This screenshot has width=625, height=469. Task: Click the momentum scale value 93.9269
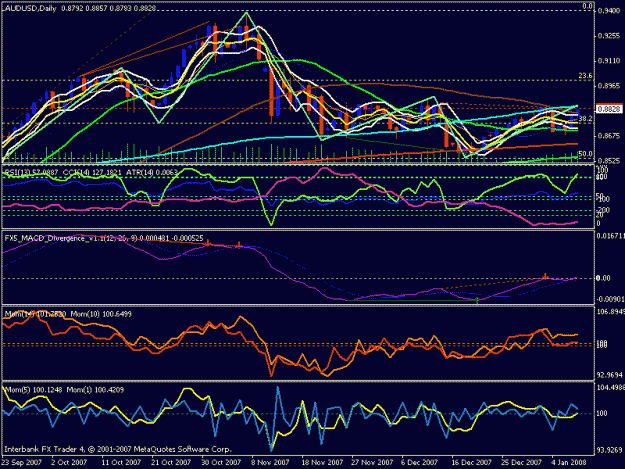click(x=609, y=450)
